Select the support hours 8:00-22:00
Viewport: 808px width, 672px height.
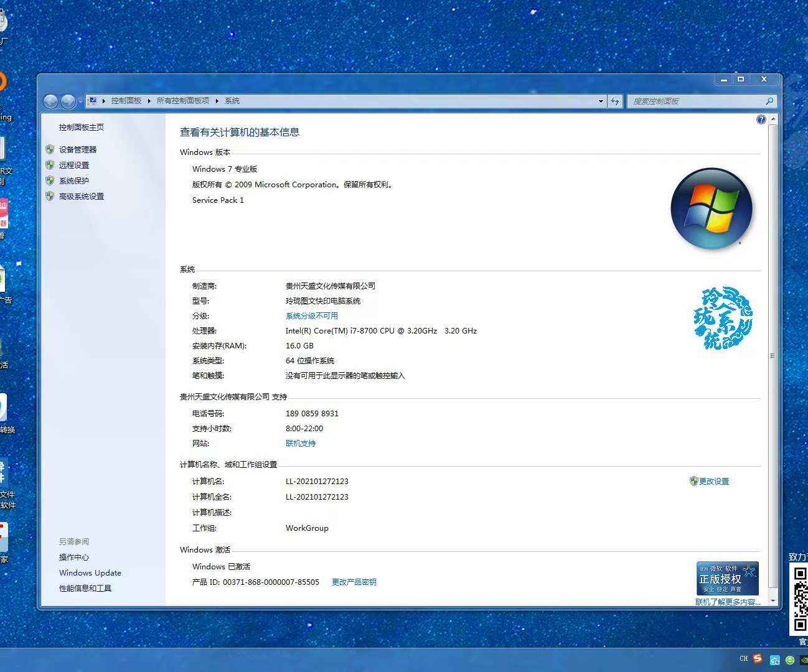[304, 429]
